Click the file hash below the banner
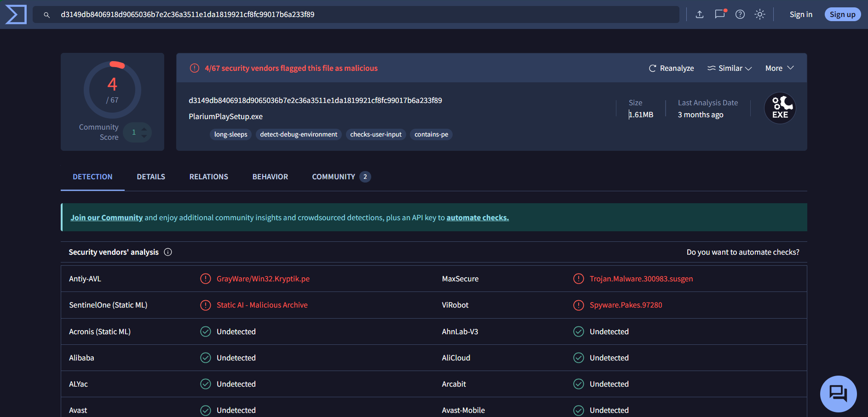Screen dimensions: 868x417 [x=315, y=100]
